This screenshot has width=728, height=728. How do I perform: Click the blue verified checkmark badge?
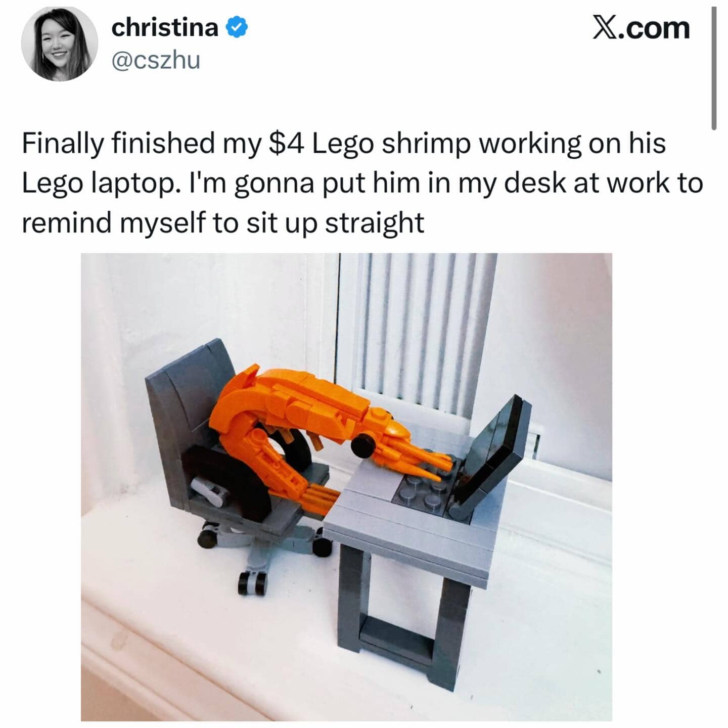click(236, 27)
